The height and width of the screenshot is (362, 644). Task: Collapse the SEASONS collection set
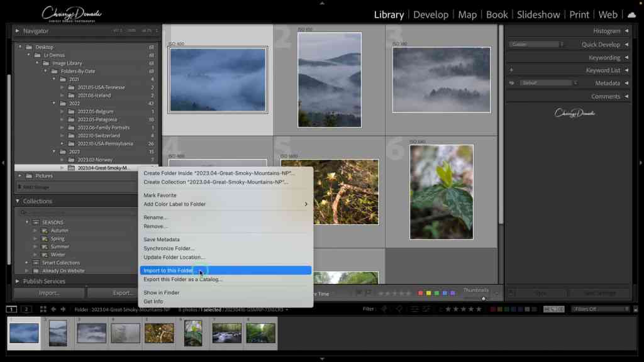27,222
